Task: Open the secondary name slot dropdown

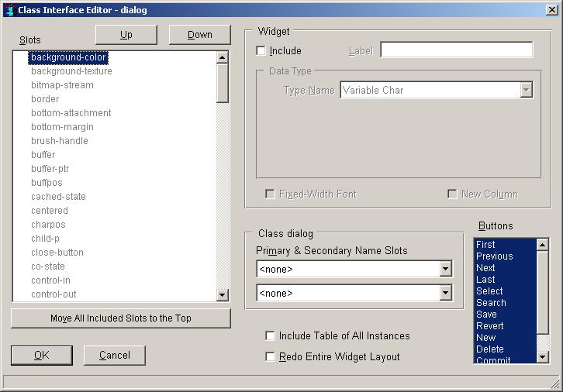Action: click(x=445, y=293)
